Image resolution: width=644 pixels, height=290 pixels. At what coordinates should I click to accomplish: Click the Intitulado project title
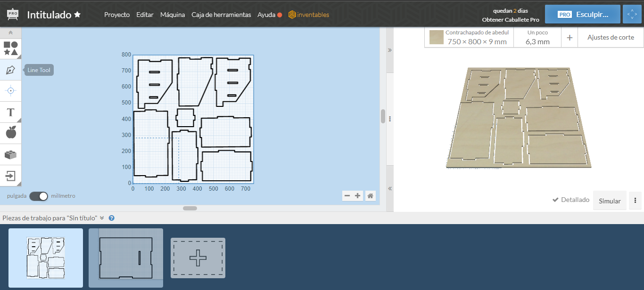(x=49, y=15)
